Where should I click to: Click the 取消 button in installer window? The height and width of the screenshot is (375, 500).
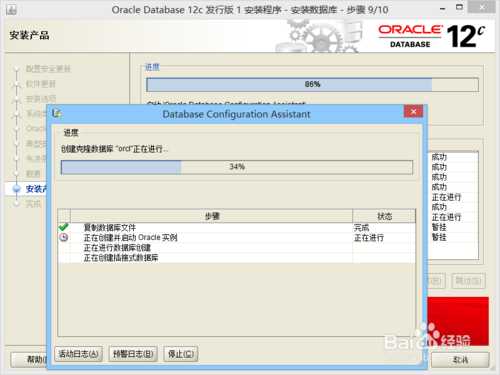coord(460,360)
